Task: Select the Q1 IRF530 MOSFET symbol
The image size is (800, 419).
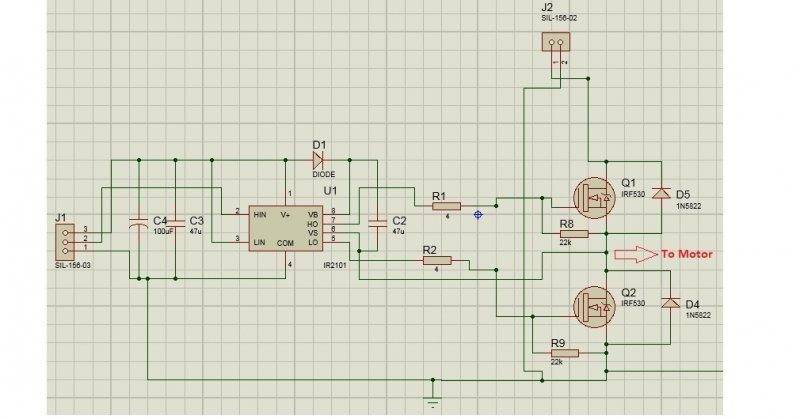Action: pyautogui.click(x=594, y=198)
